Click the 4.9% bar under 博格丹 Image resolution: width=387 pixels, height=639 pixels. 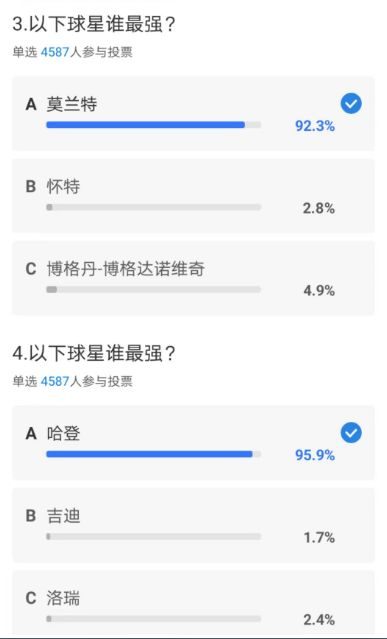(x=154, y=290)
